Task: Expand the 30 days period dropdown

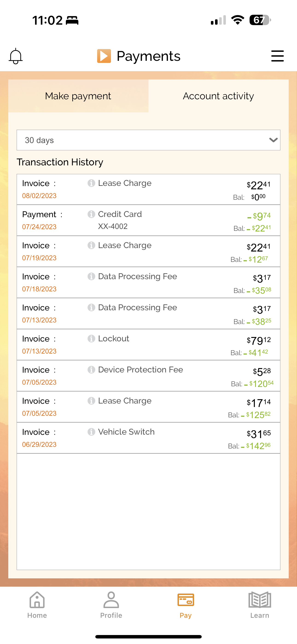Action: 148,140
